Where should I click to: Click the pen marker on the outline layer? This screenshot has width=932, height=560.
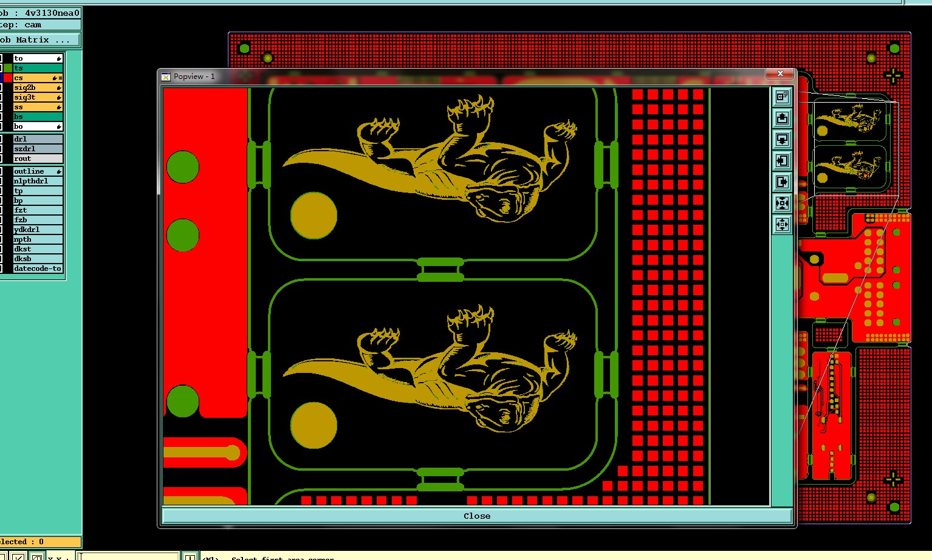[x=58, y=172]
